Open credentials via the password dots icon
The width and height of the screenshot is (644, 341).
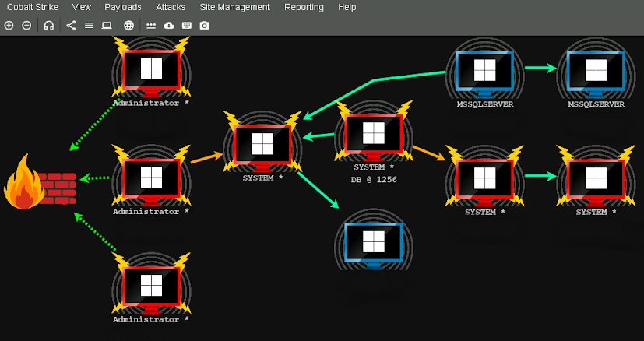151,25
